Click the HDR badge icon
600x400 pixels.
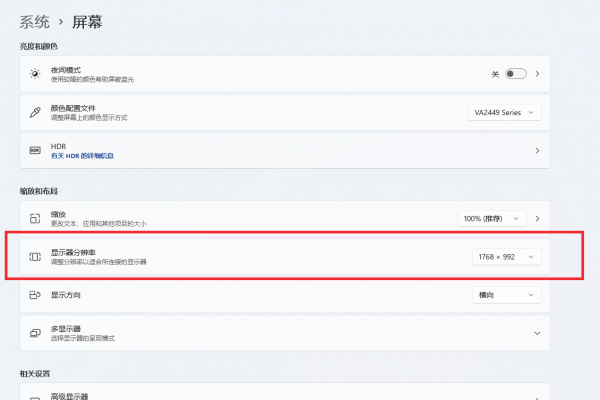35,150
